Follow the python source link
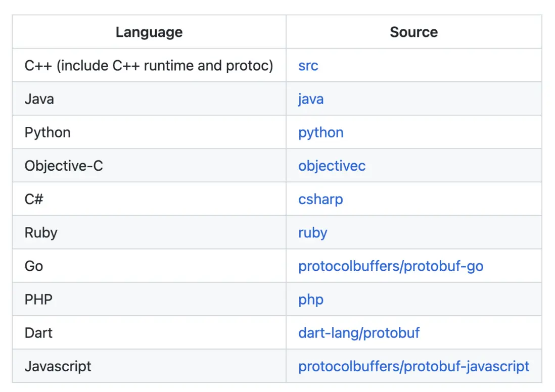The image size is (555, 392). (321, 132)
